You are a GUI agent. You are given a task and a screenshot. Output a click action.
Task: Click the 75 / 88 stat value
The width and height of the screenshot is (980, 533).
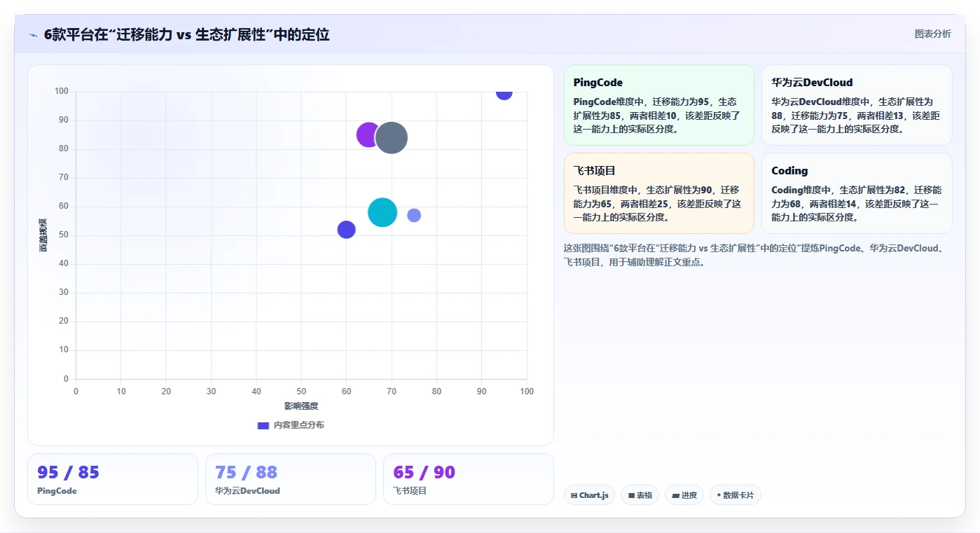[x=246, y=472]
